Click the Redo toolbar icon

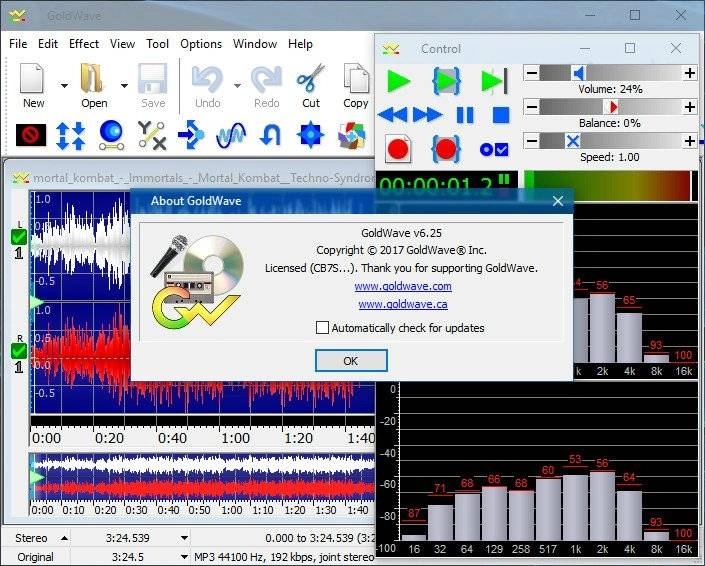[266, 79]
